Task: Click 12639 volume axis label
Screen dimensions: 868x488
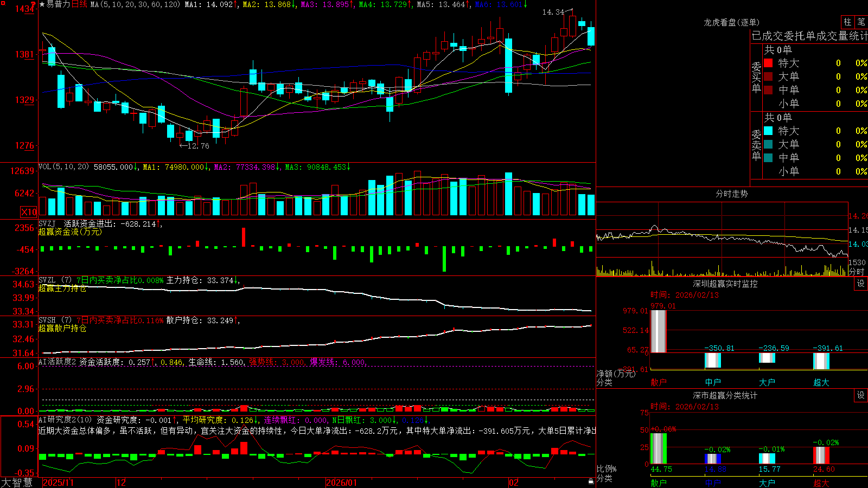Action: [x=22, y=171]
